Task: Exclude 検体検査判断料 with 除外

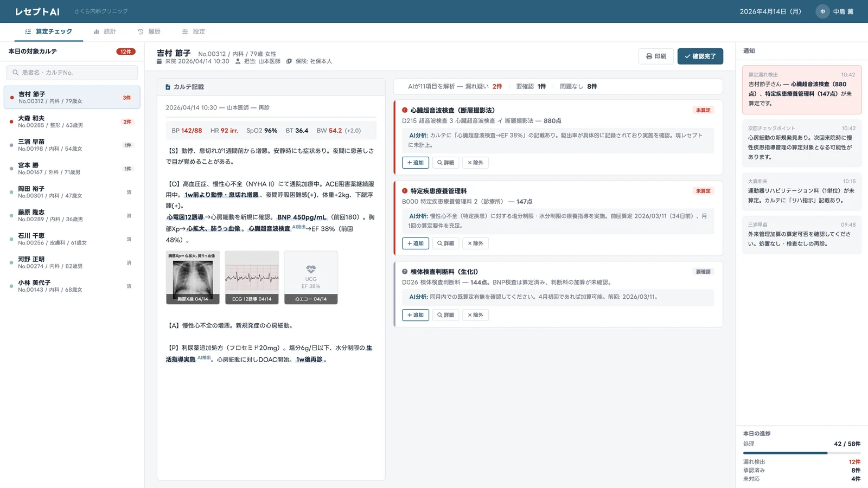Action: (x=475, y=315)
